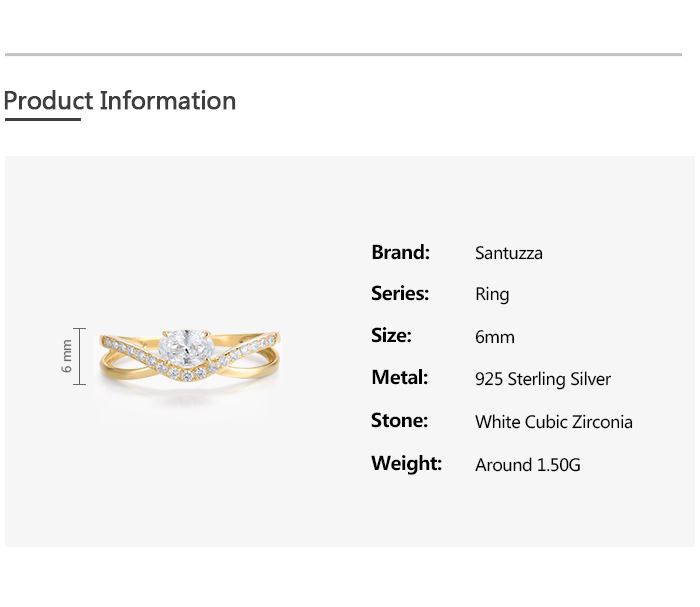This screenshot has width=700, height=607.
Task: Select the Brand: label
Action: (x=400, y=252)
